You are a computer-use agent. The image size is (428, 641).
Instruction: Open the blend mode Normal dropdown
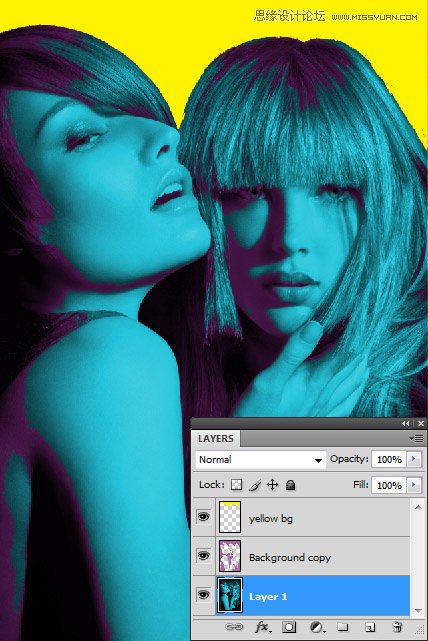[261, 459]
